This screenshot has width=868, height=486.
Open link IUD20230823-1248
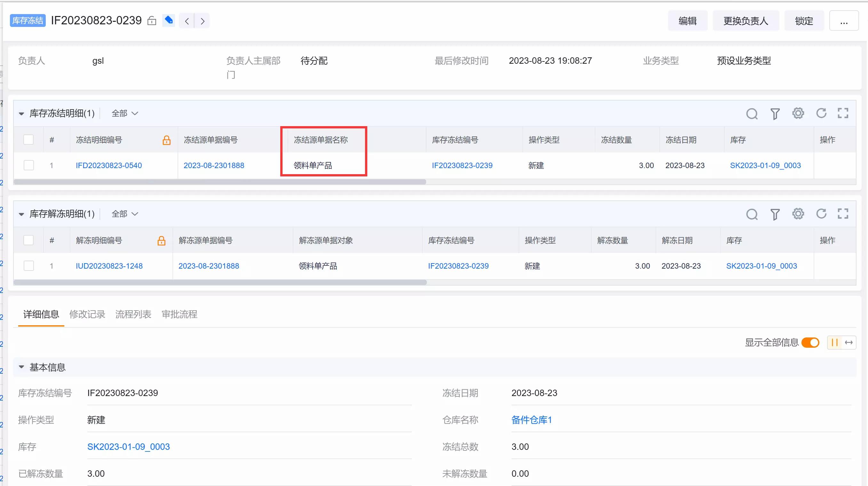[109, 266]
